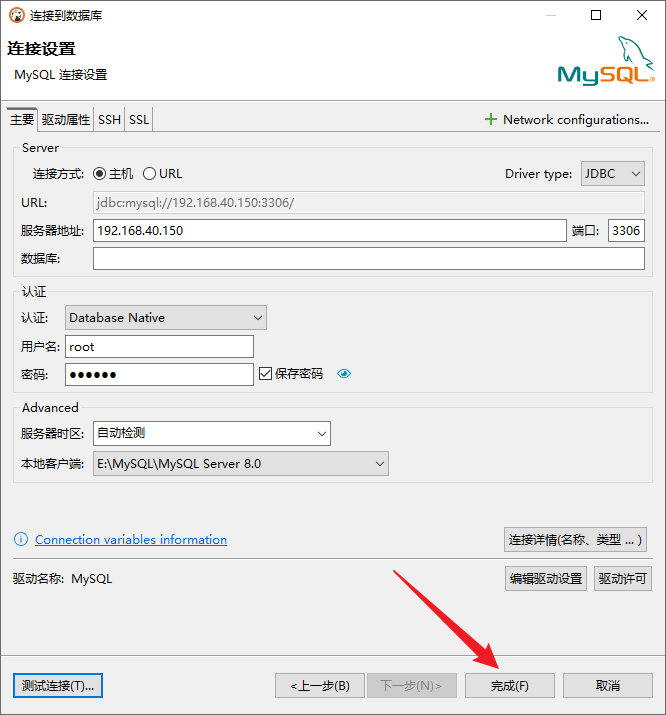
Task: Click the green plus Network configurations icon
Action: pos(490,119)
